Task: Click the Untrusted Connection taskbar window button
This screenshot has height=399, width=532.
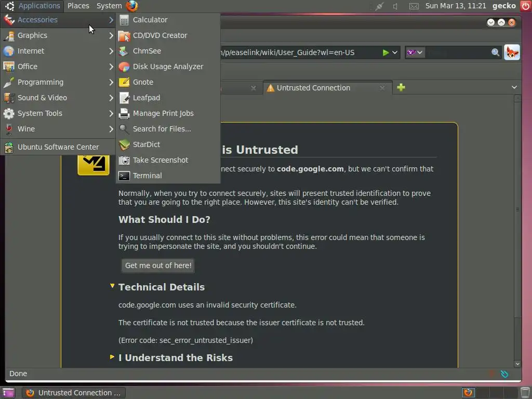Action: click(x=74, y=393)
